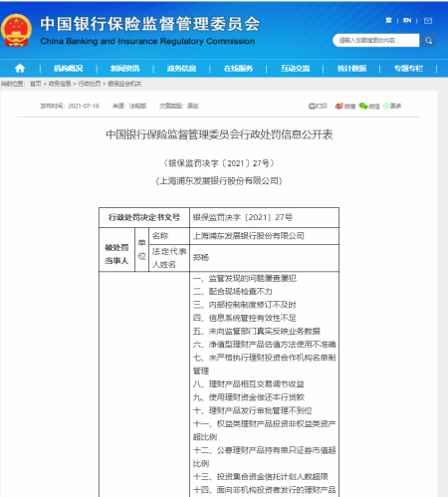
Task: Click item 十三、投资集合资金信托计划人数超限
Action: [x=261, y=477]
